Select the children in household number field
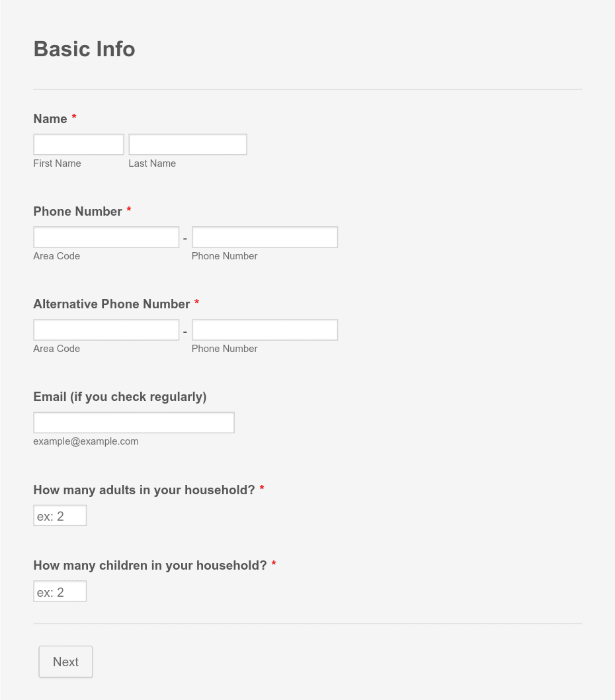The width and height of the screenshot is (615, 700). click(60, 591)
